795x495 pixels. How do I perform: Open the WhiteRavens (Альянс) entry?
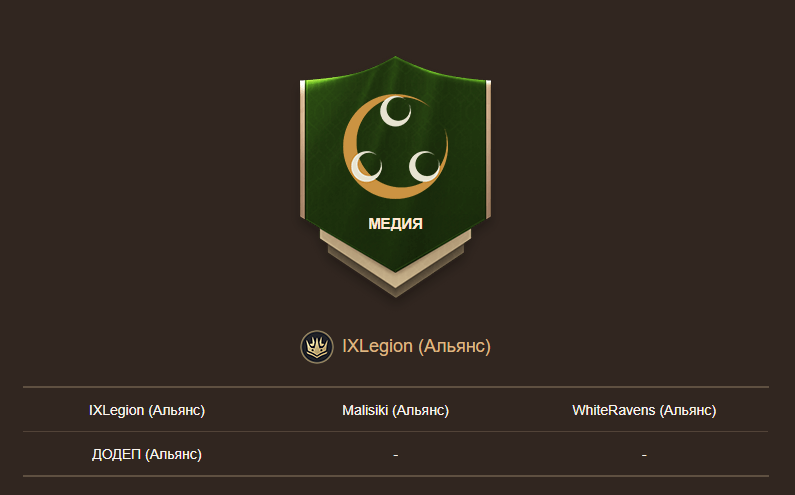click(x=644, y=410)
